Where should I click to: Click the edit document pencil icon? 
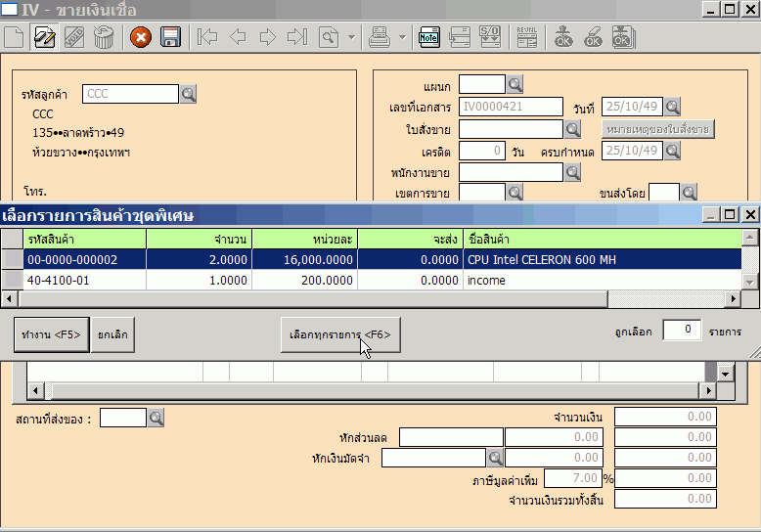(44, 38)
